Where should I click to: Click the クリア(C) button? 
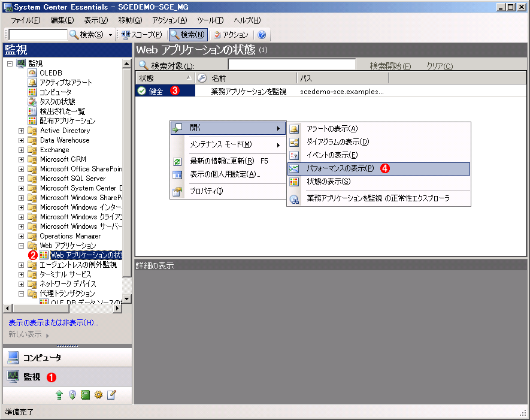(440, 66)
